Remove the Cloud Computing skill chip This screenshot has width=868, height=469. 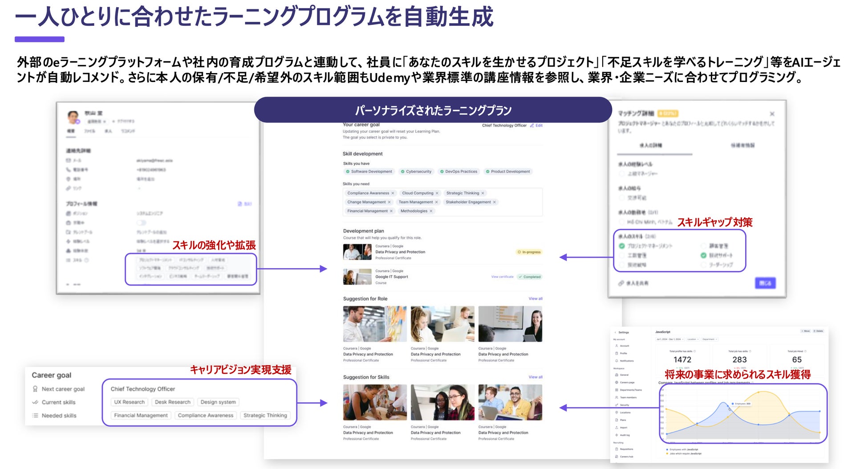[437, 193]
